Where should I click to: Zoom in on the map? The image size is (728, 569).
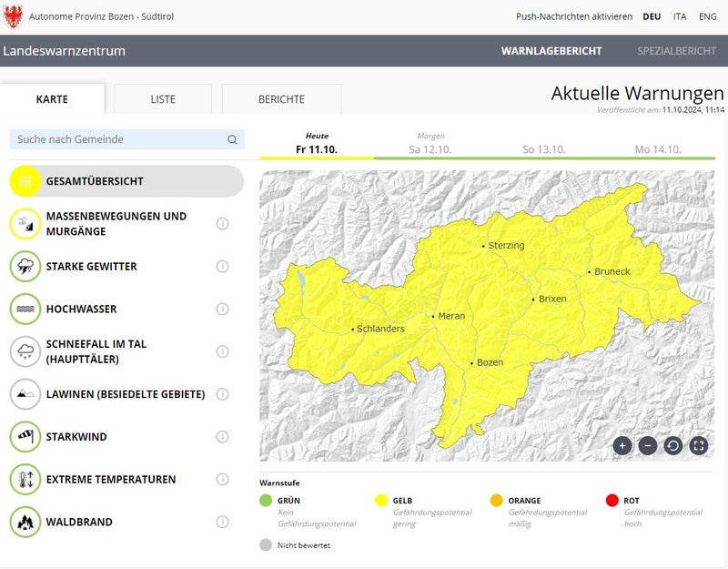click(622, 445)
